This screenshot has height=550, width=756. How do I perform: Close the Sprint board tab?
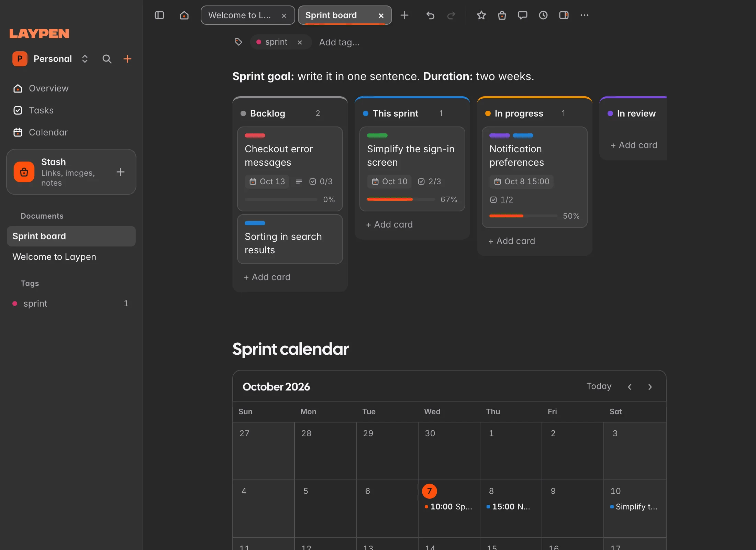click(381, 15)
